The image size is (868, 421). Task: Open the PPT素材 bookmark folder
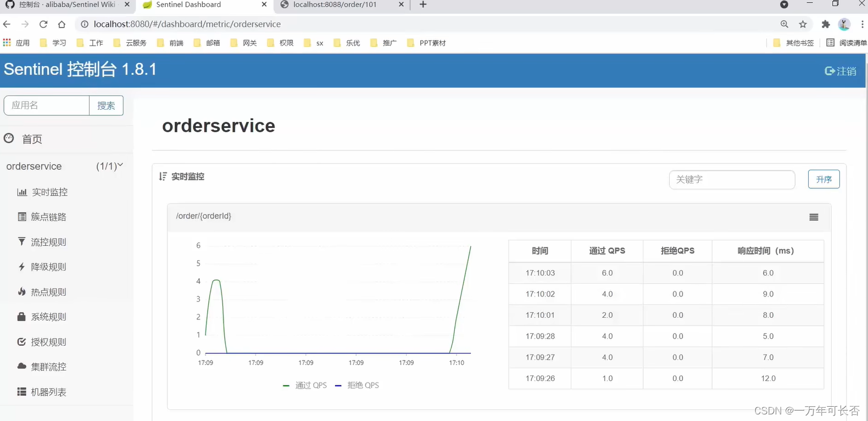[426, 43]
